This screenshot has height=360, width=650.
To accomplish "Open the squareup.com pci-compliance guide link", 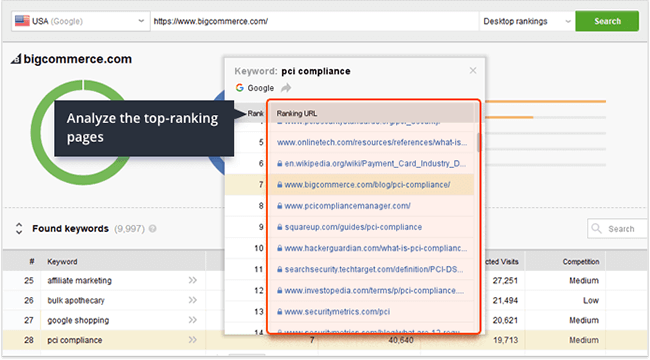I will click(x=353, y=227).
